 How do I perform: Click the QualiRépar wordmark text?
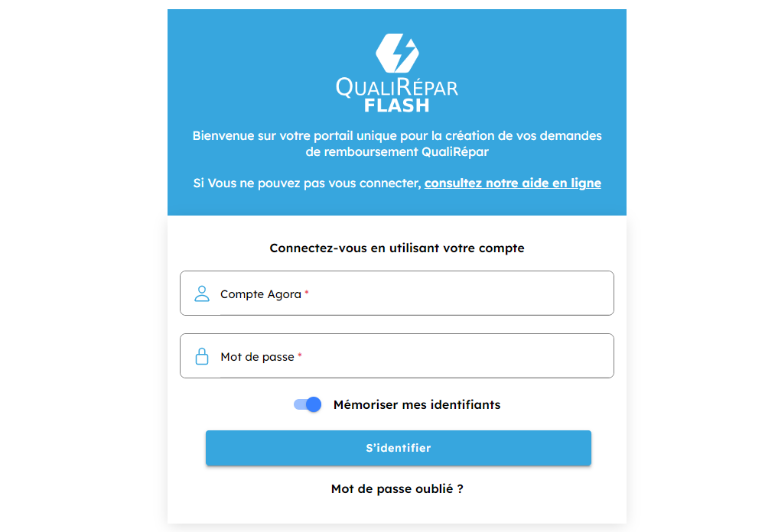397,86
